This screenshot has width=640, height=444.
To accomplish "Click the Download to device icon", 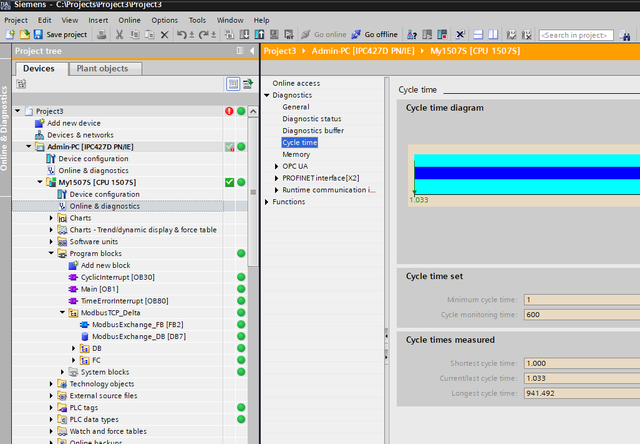I will coord(244,35).
